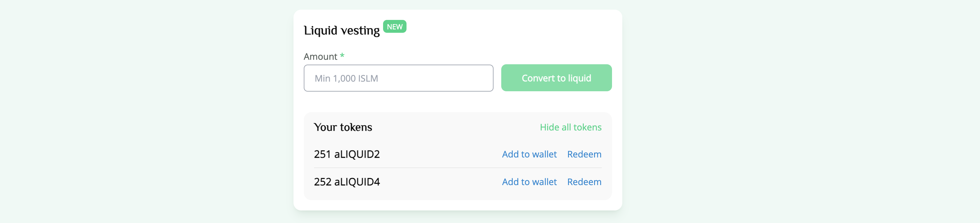Click the green required asterisk

tap(342, 56)
